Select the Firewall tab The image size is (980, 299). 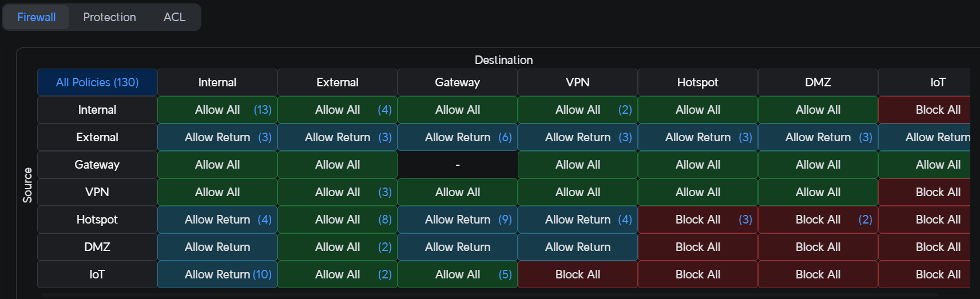point(37,17)
